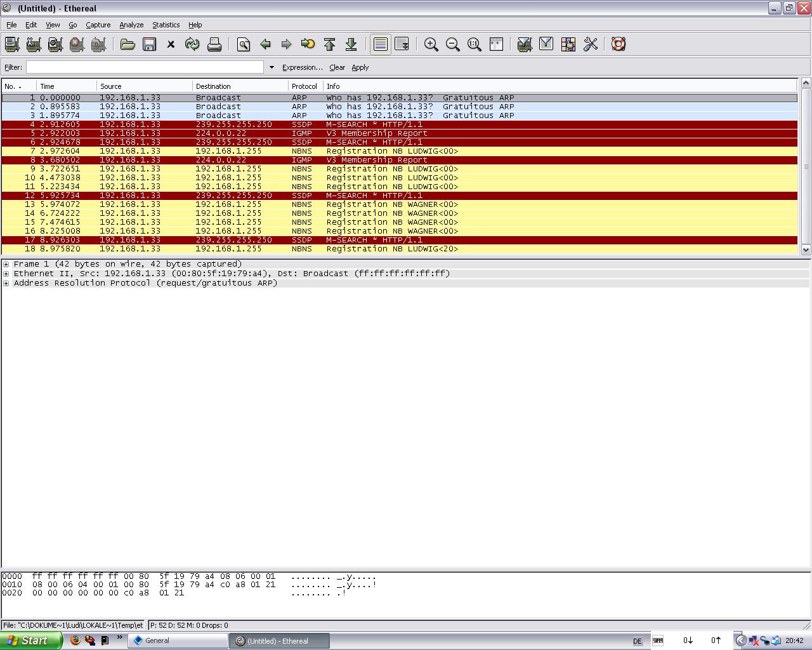Image resolution: width=812 pixels, height=650 pixels.
Task: Open a capture file folder icon
Action: pos(128,44)
